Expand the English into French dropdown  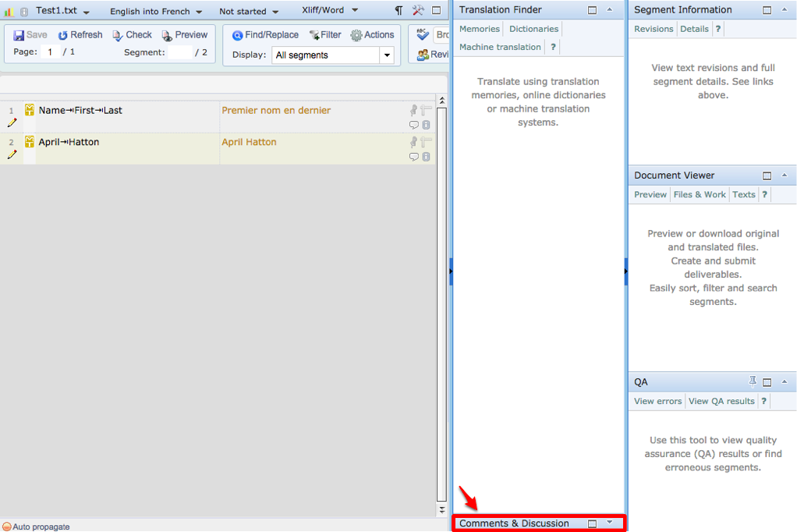[156, 12]
